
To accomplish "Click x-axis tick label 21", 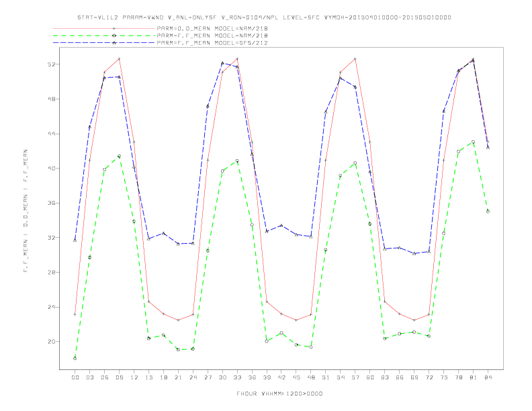I will (x=178, y=377).
